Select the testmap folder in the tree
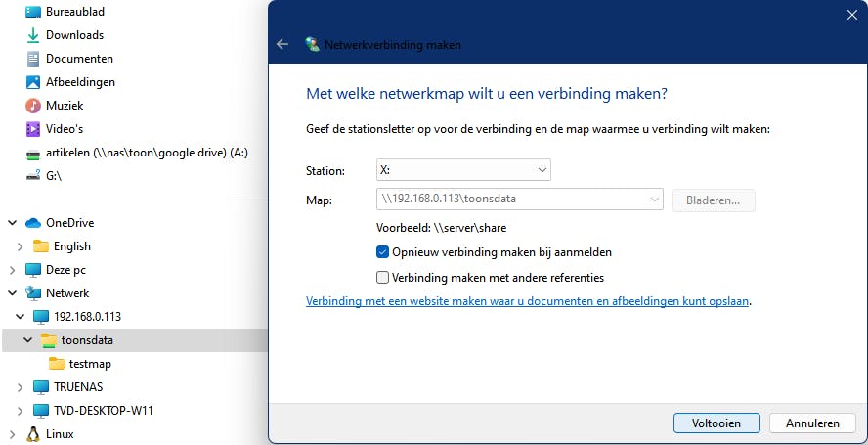The width and height of the screenshot is (868, 445). (90, 364)
